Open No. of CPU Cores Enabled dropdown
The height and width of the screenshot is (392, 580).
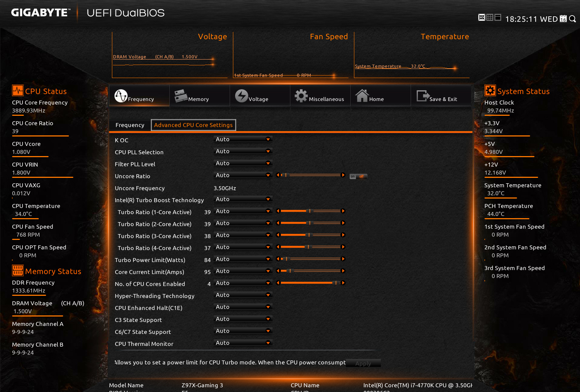[x=243, y=283]
